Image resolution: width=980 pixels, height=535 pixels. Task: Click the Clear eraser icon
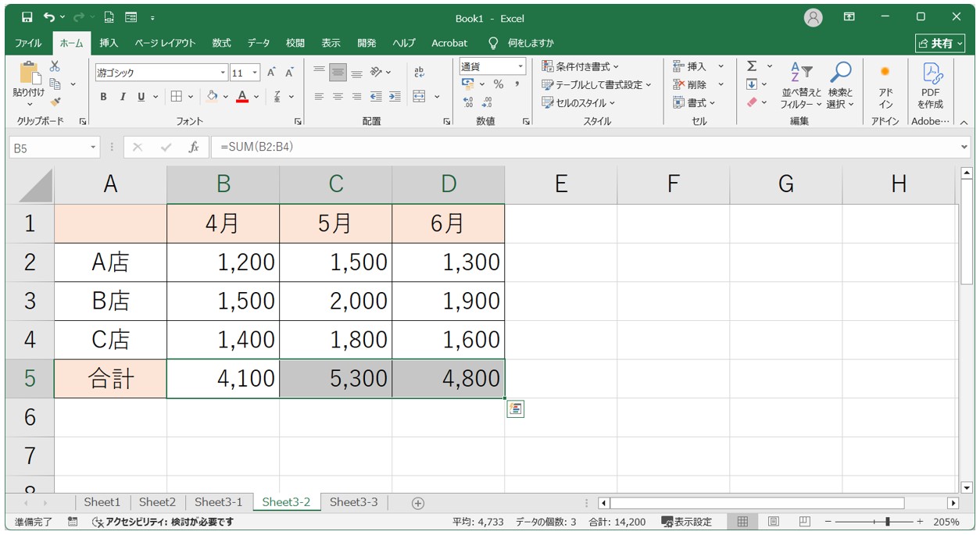pos(752,102)
